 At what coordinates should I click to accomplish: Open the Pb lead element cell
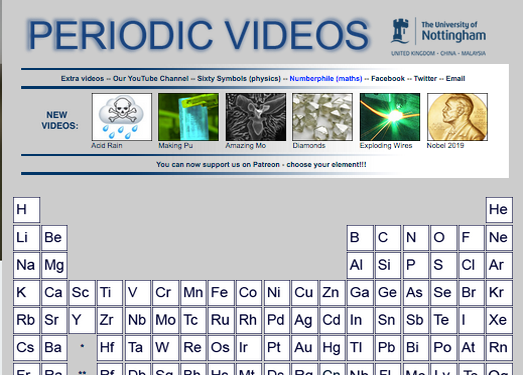click(x=388, y=348)
